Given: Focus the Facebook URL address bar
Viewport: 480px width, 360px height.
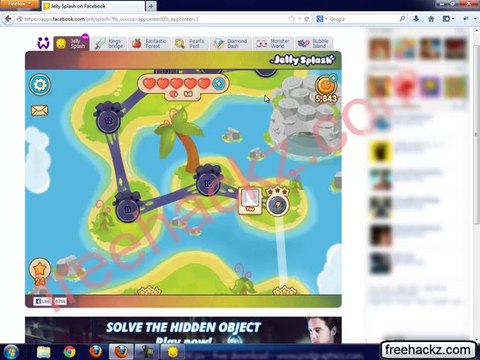Looking at the screenshot, I should (x=153, y=19).
